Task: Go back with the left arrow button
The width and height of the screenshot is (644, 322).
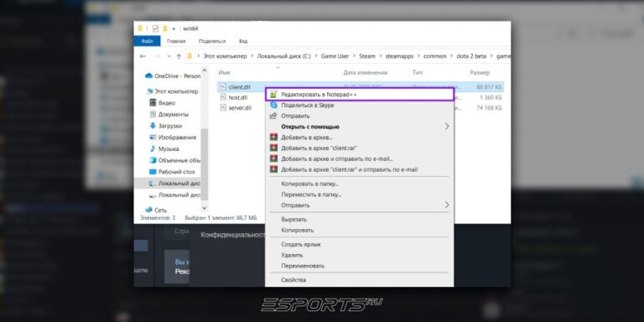Action: click(x=143, y=56)
